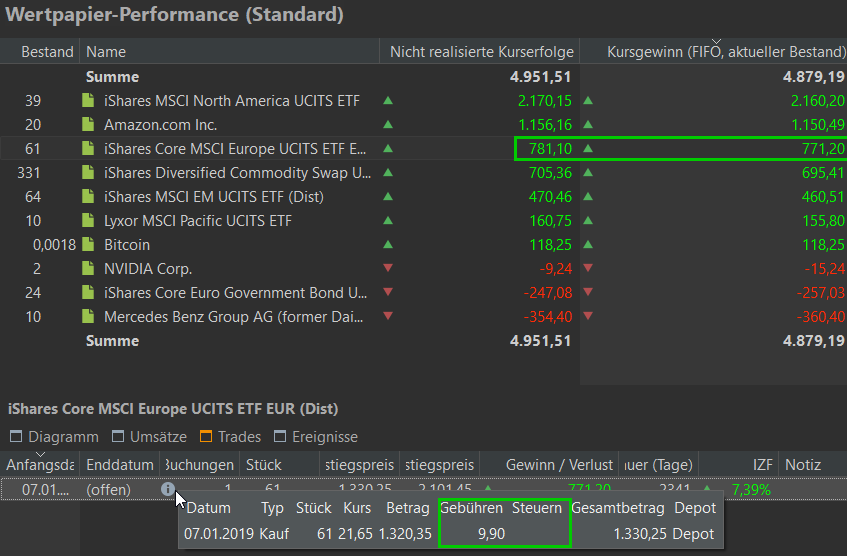Image resolution: width=847 pixels, height=556 pixels.
Task: Click the 7,39% IZF cell
Action: pyautogui.click(x=751, y=490)
